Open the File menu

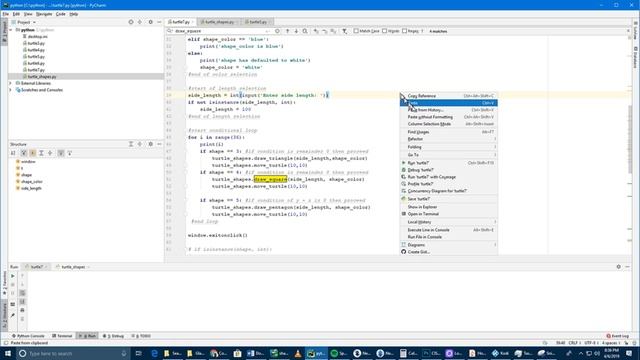pyautogui.click(x=6, y=14)
